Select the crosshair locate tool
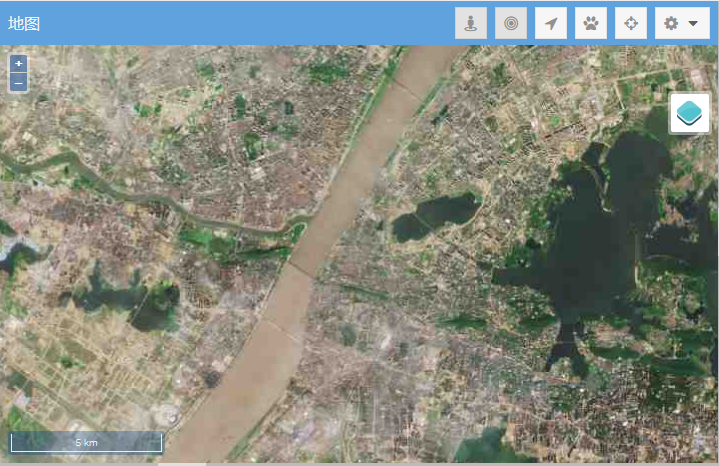Viewport: 719px width, 466px height. (x=631, y=23)
